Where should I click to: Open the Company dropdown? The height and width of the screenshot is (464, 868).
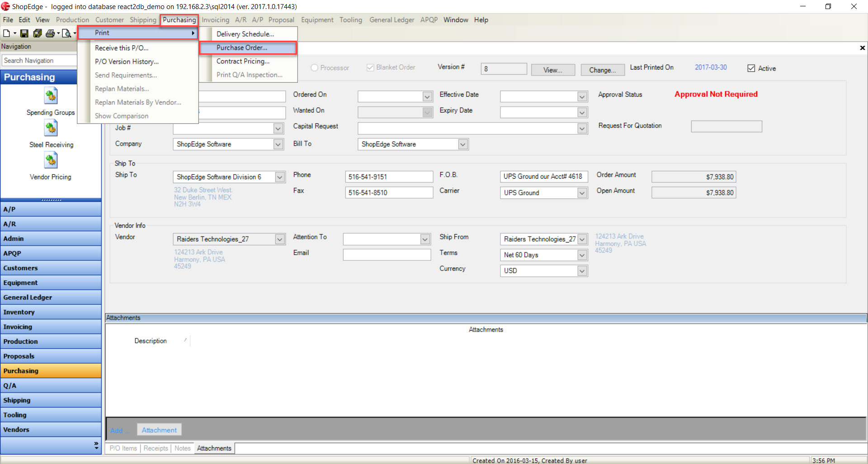tap(278, 144)
